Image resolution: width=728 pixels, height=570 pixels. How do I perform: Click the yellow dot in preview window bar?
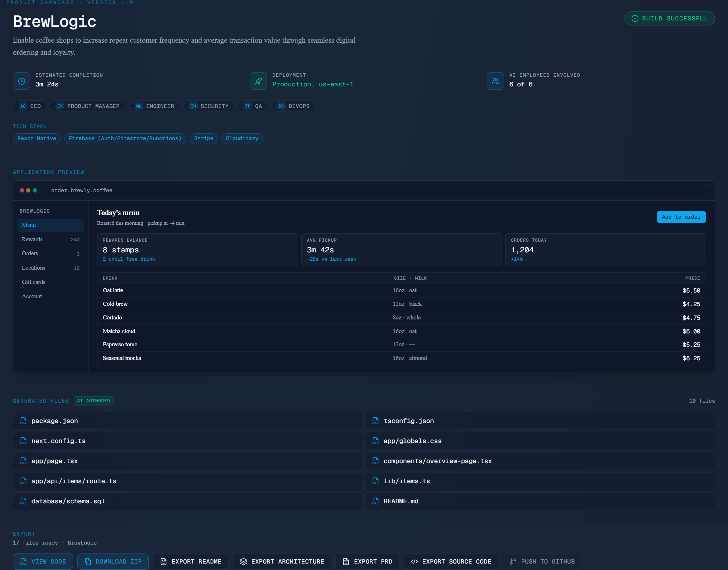(28, 190)
